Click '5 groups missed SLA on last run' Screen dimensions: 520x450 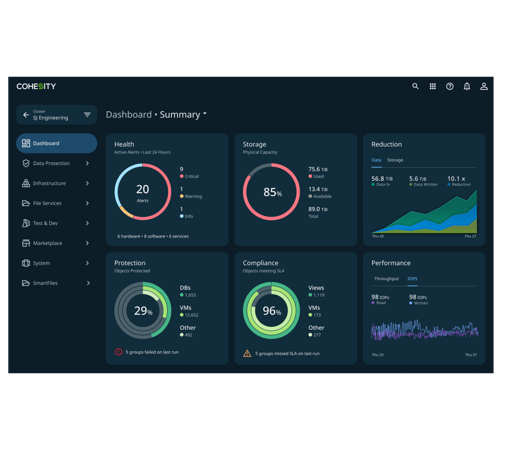(287, 353)
